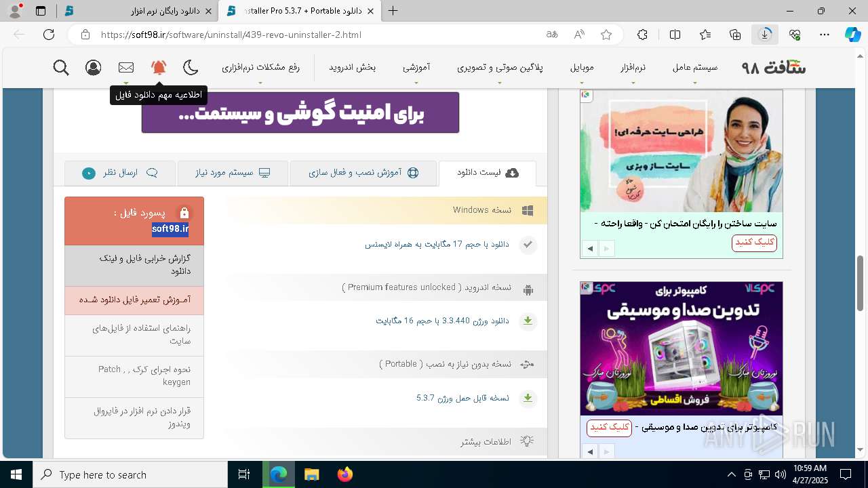Download Android version 3.3.440 link

442,321
